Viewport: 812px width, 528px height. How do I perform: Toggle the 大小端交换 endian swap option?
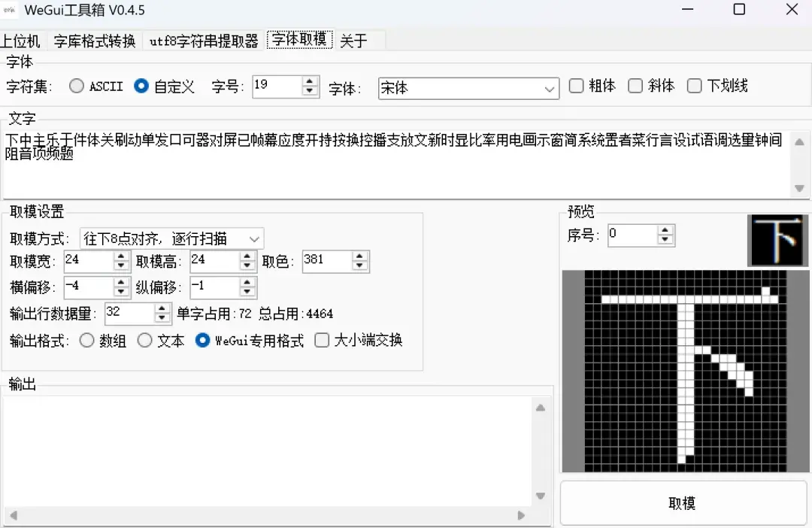321,340
